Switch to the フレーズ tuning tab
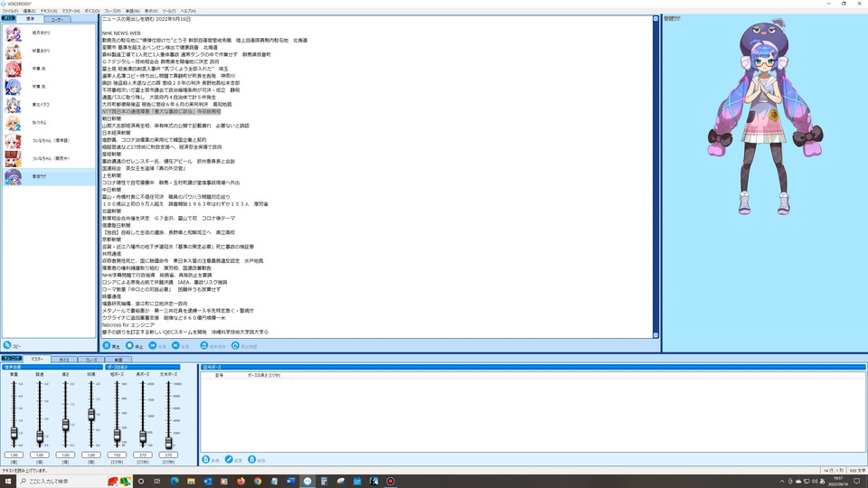This screenshot has height=488, width=868. [90, 360]
